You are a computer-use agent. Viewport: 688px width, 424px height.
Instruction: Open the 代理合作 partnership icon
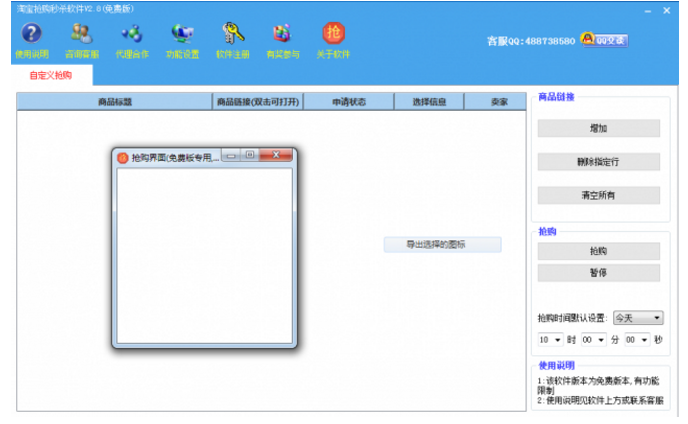(x=132, y=33)
